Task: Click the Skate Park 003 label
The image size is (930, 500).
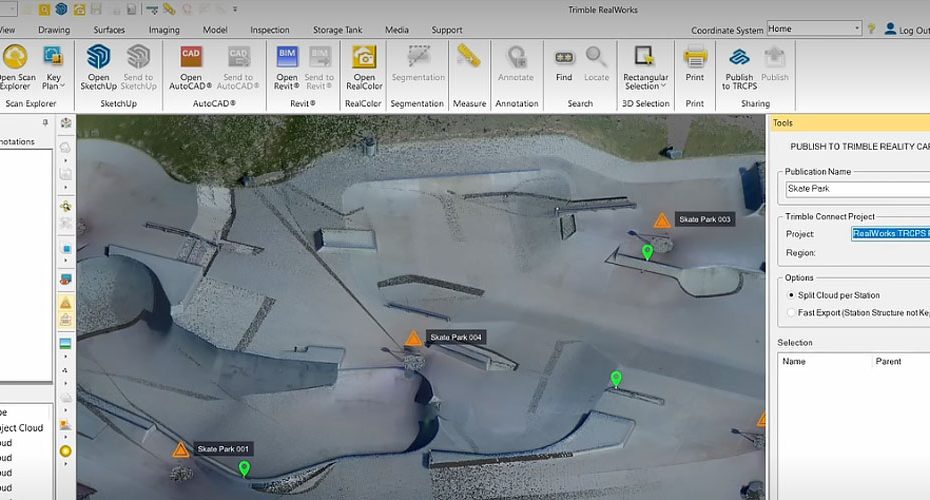Action: [x=705, y=219]
